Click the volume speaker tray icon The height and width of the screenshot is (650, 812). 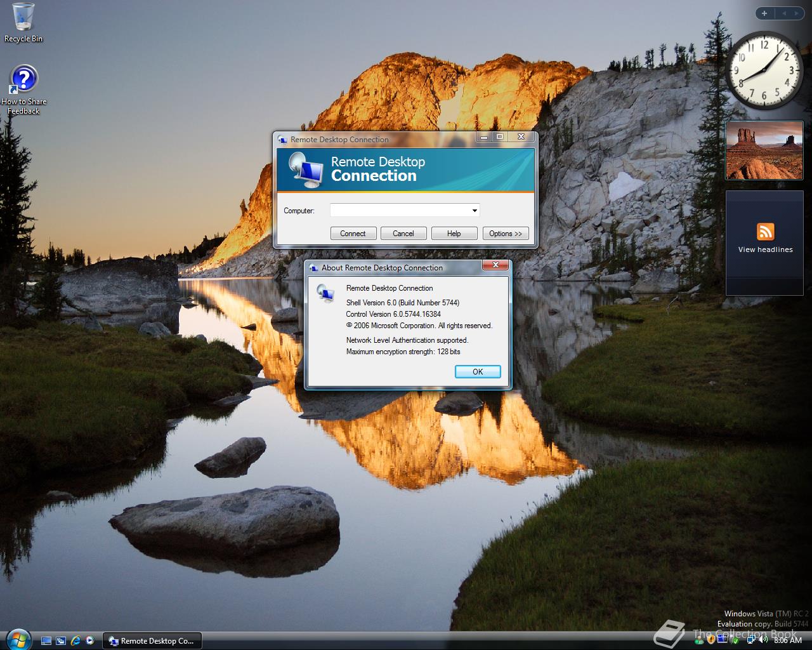(763, 639)
